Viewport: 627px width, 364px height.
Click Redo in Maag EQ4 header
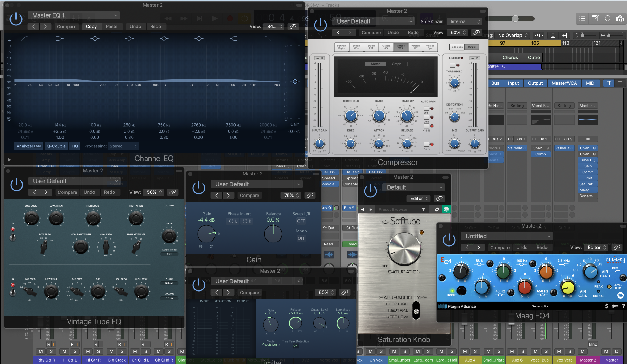point(542,247)
